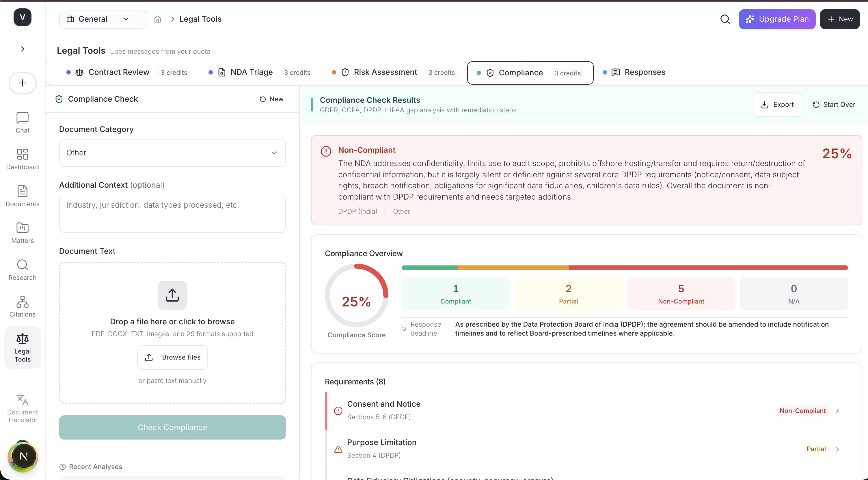
Task: Click the upload icon in drop zone
Action: [172, 295]
